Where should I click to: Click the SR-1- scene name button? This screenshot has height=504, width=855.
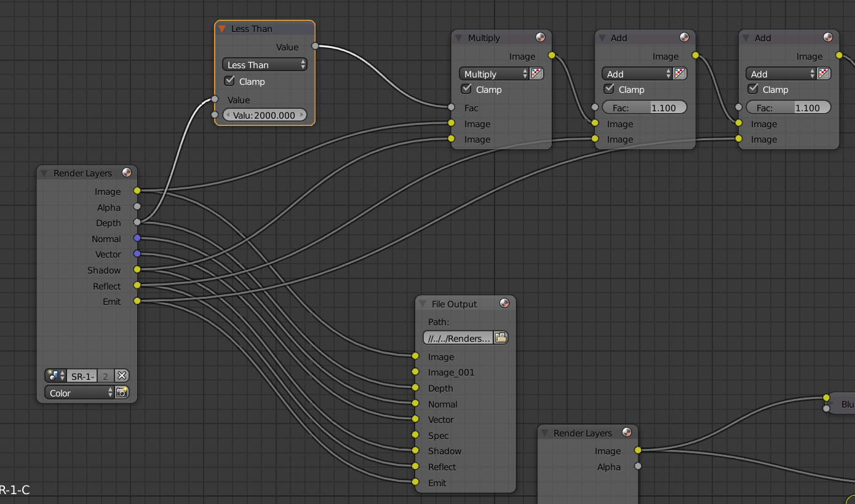tap(82, 376)
